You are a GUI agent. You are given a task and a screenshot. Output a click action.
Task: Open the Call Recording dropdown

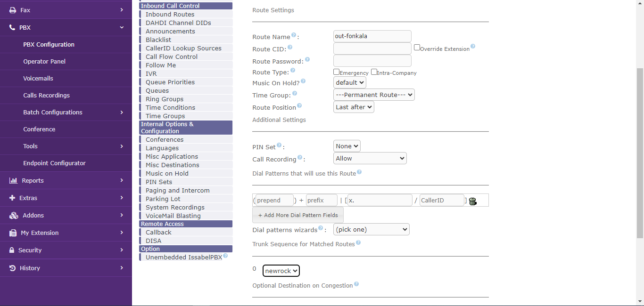(x=370, y=159)
